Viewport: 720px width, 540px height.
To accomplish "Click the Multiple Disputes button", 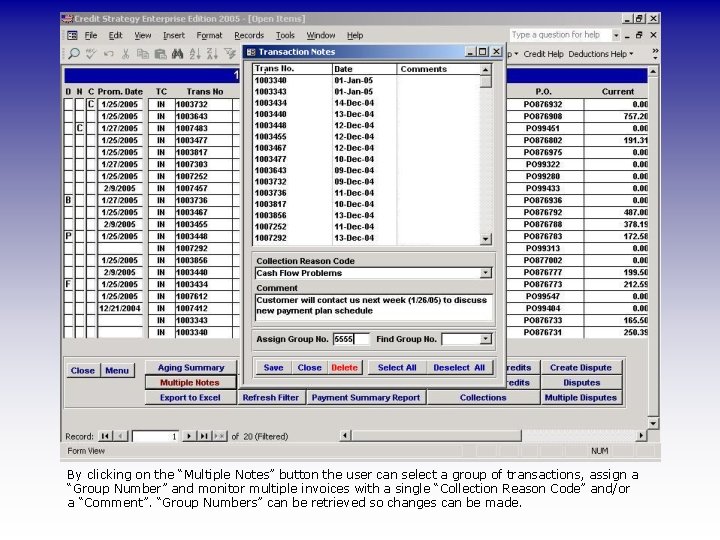I will click(581, 398).
